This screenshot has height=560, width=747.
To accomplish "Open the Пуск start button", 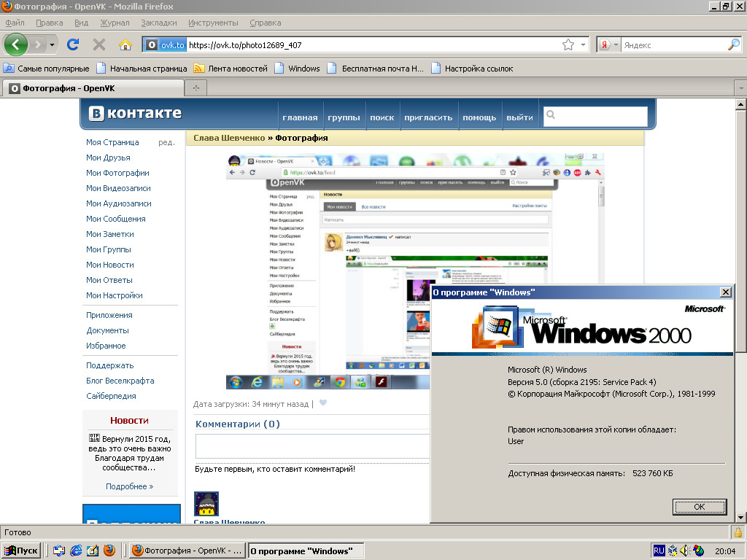I will coord(21,551).
